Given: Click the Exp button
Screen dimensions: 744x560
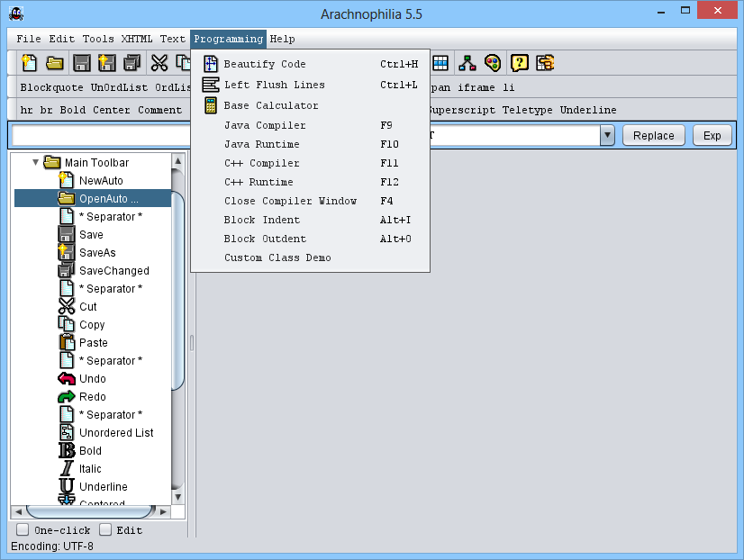Looking at the screenshot, I should click(x=712, y=136).
